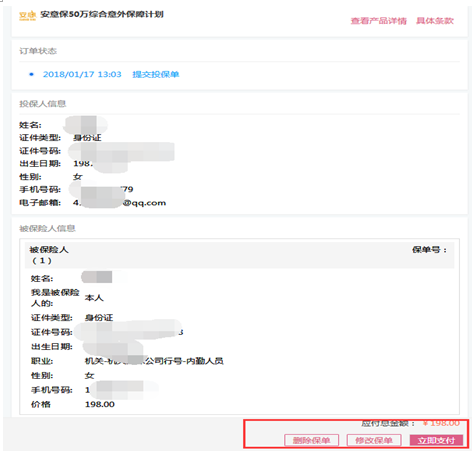Click the 提交投保单 status link
472x453 pixels.
point(156,74)
